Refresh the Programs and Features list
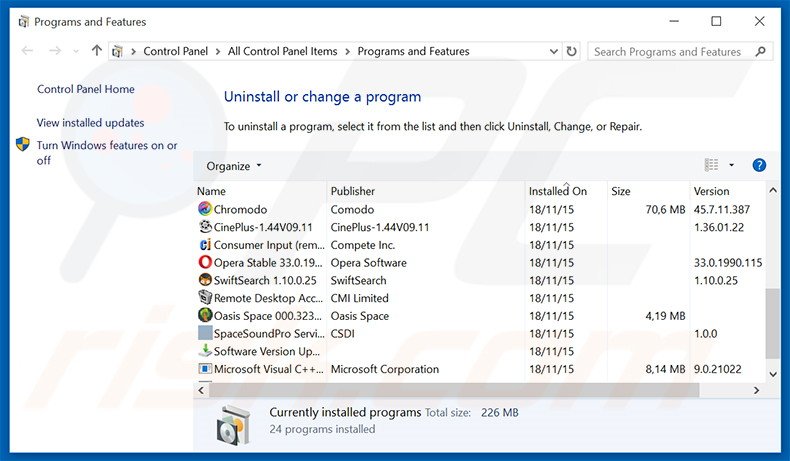 pyautogui.click(x=571, y=51)
